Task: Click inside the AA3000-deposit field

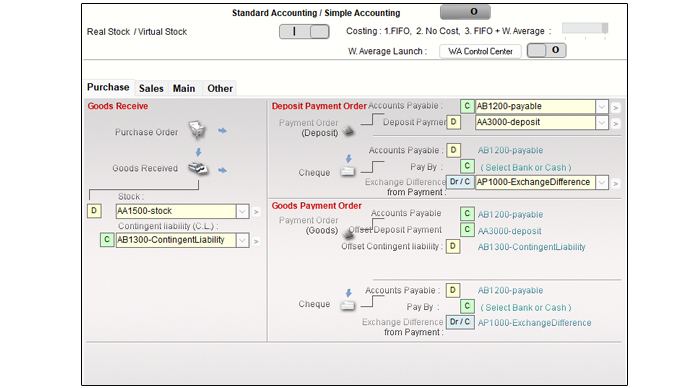Action: click(x=535, y=122)
